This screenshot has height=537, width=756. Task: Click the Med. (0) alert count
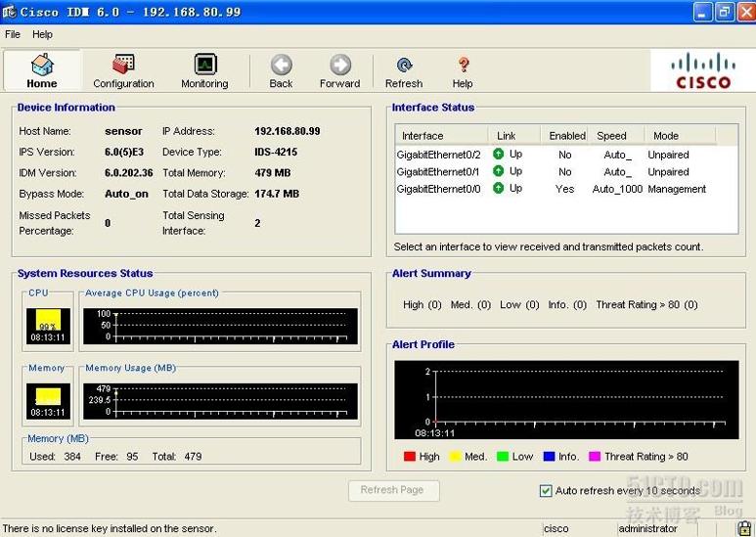(x=470, y=304)
